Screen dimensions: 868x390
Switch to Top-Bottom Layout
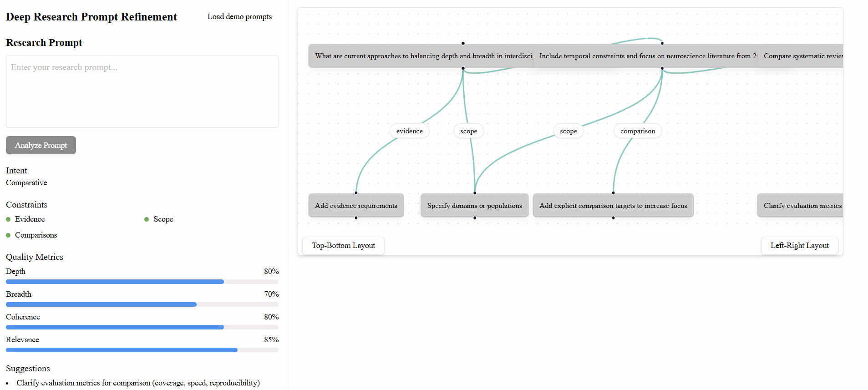(x=343, y=245)
